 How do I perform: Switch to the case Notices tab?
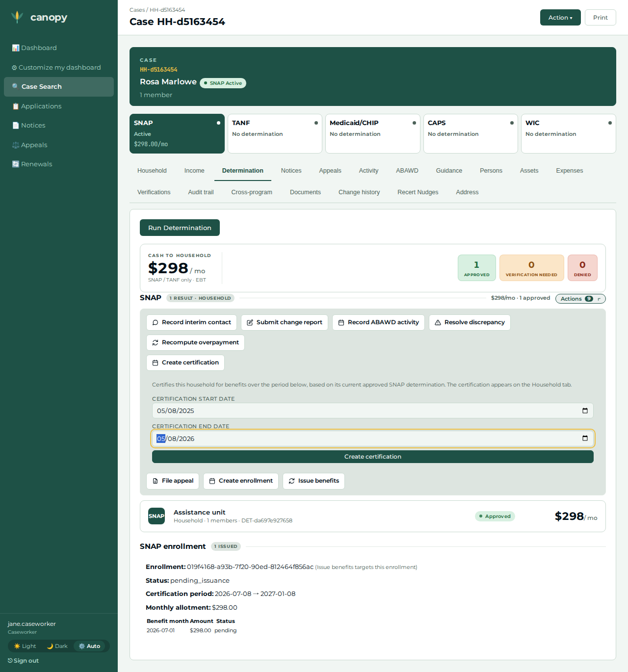click(291, 171)
